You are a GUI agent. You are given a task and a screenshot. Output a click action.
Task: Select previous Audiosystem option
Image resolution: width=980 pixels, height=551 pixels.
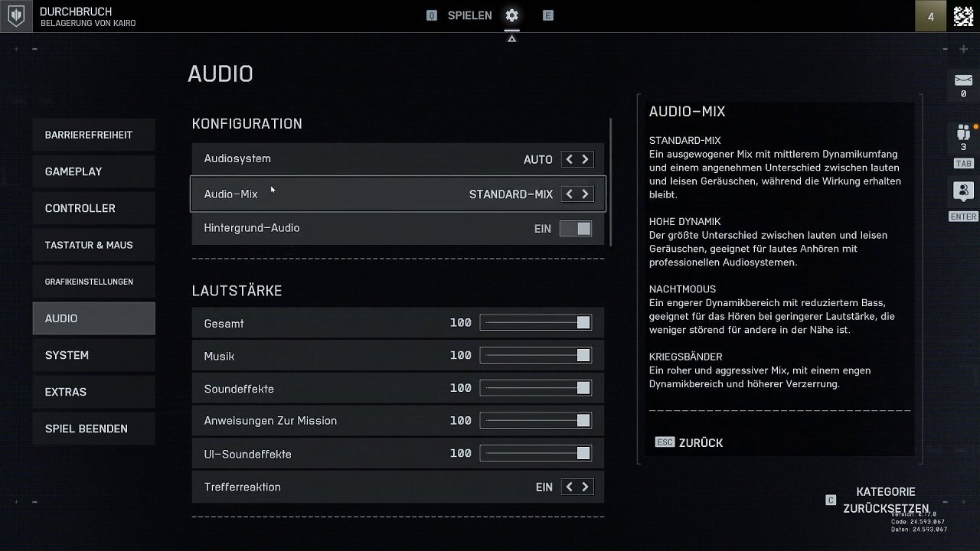point(569,159)
